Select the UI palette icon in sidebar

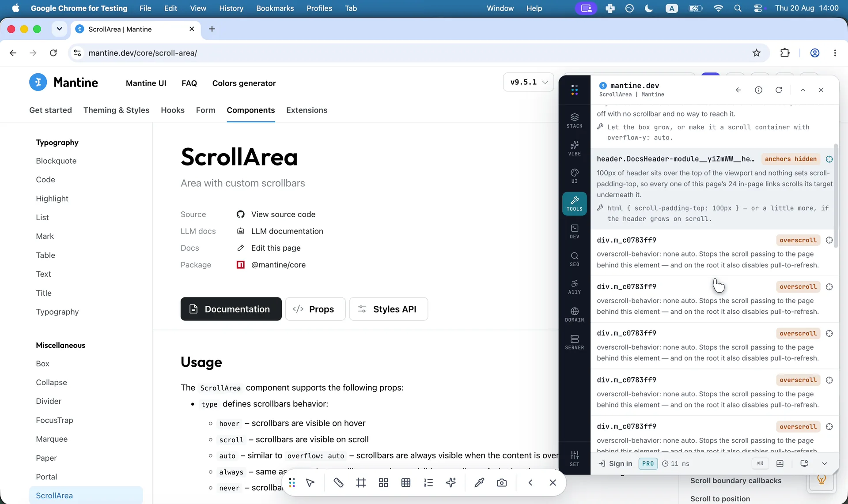[x=574, y=176]
